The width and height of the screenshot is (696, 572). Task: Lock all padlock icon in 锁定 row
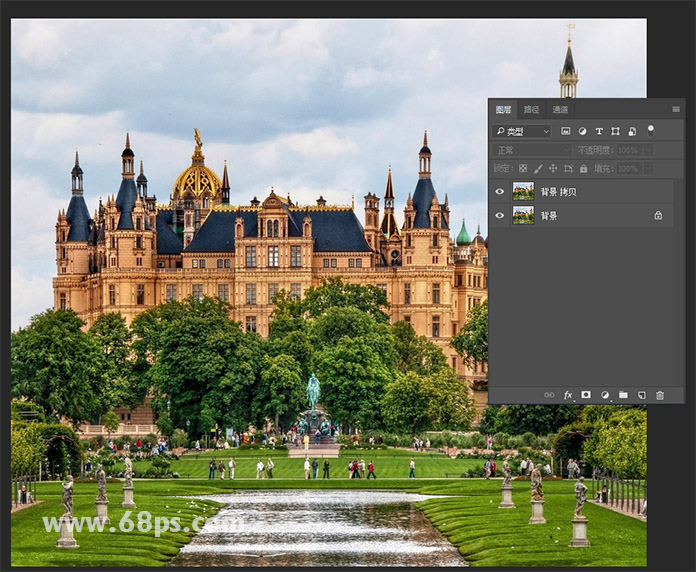[583, 169]
